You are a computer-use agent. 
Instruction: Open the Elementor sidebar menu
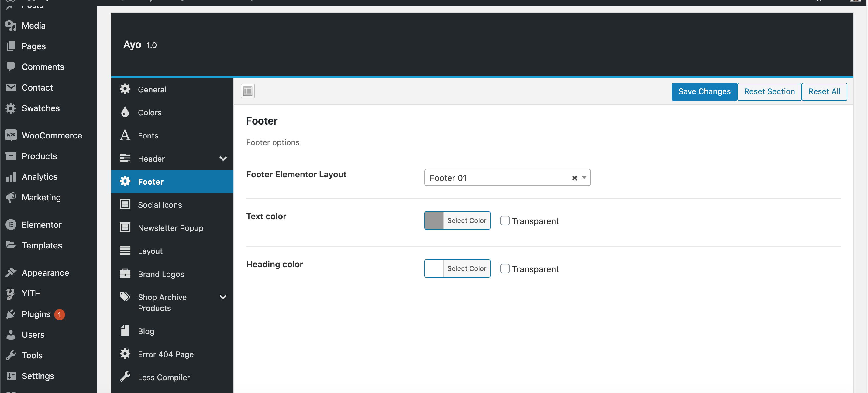(41, 225)
